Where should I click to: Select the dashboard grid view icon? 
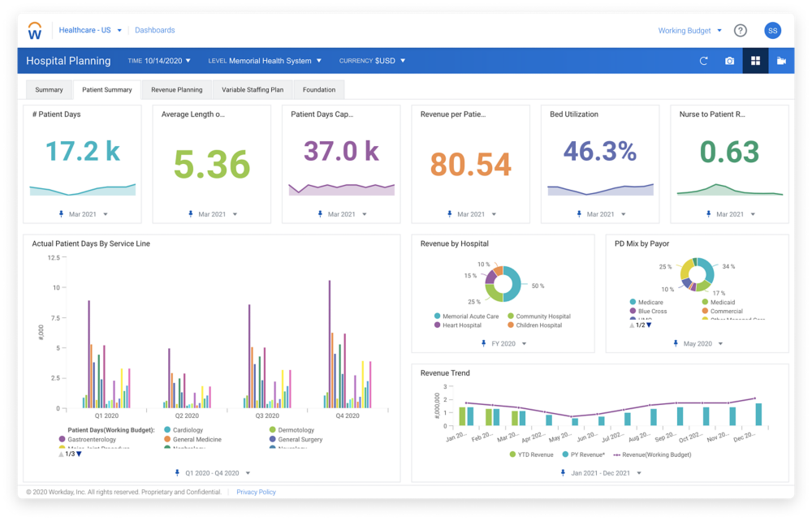[755, 61]
